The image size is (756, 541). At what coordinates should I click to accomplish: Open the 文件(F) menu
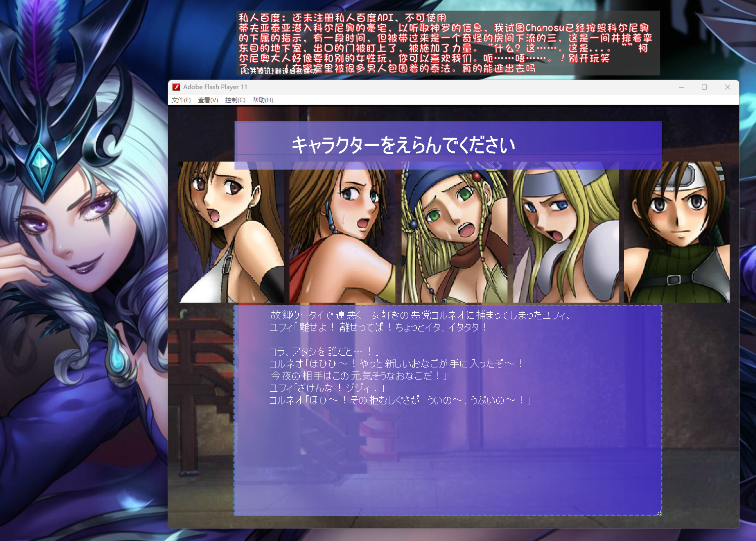pyautogui.click(x=181, y=100)
